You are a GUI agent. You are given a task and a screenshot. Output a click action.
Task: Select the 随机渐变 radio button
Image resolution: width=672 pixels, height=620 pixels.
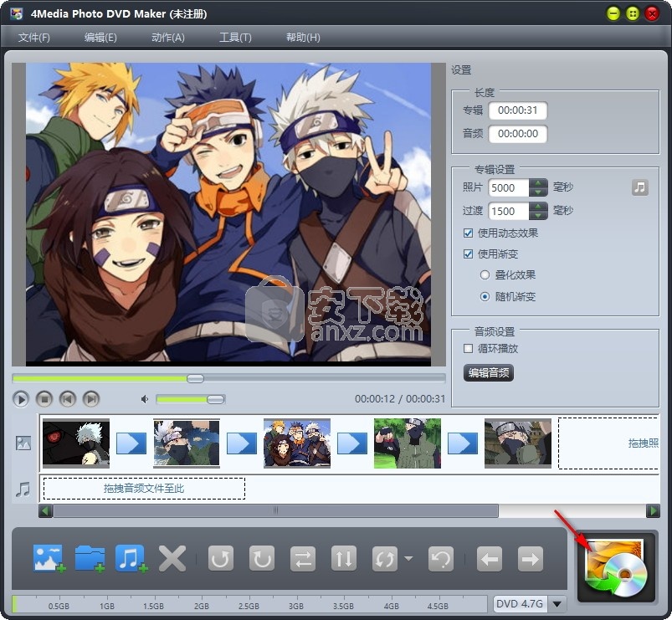(x=485, y=296)
